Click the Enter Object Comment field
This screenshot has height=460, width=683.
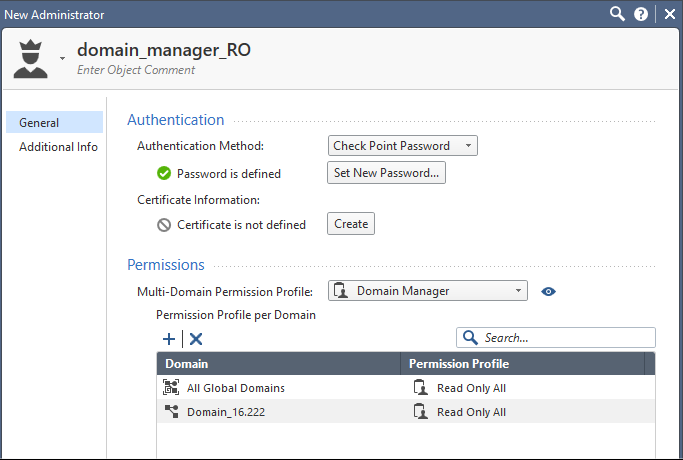pos(136,70)
